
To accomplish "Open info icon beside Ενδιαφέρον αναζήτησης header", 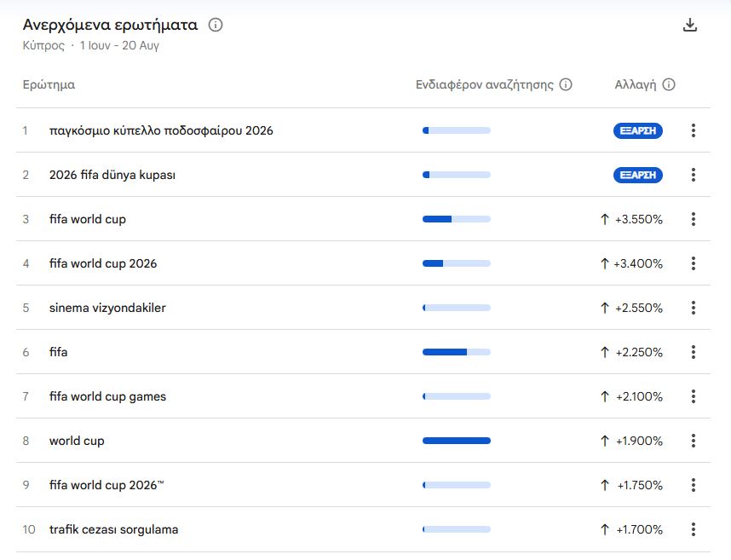I will click(566, 84).
